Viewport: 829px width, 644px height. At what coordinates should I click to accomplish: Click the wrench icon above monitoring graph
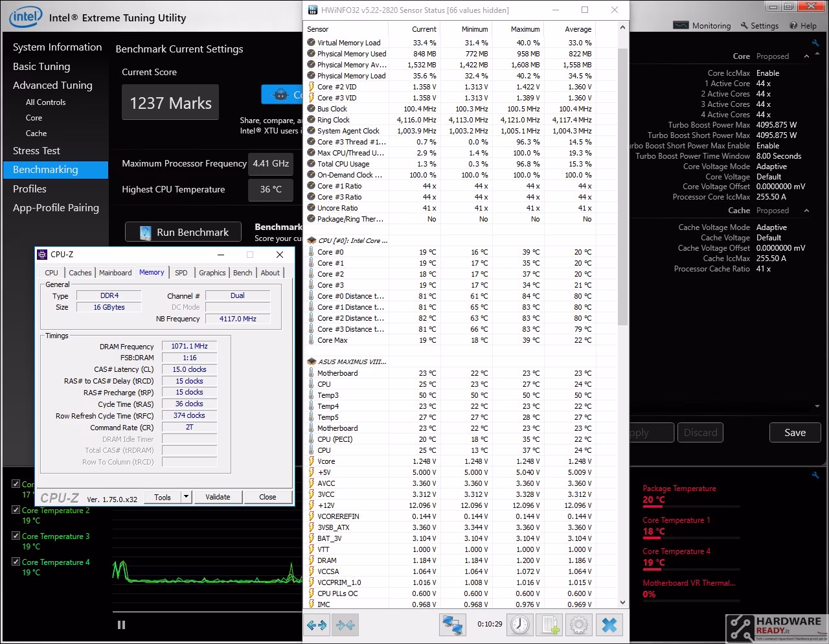pos(815,476)
